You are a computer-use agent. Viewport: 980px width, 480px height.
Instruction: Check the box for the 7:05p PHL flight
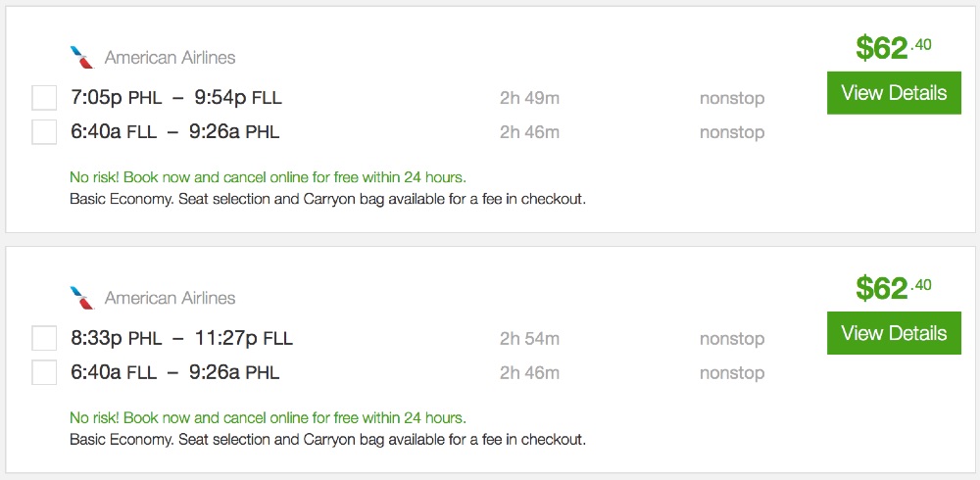(44, 98)
